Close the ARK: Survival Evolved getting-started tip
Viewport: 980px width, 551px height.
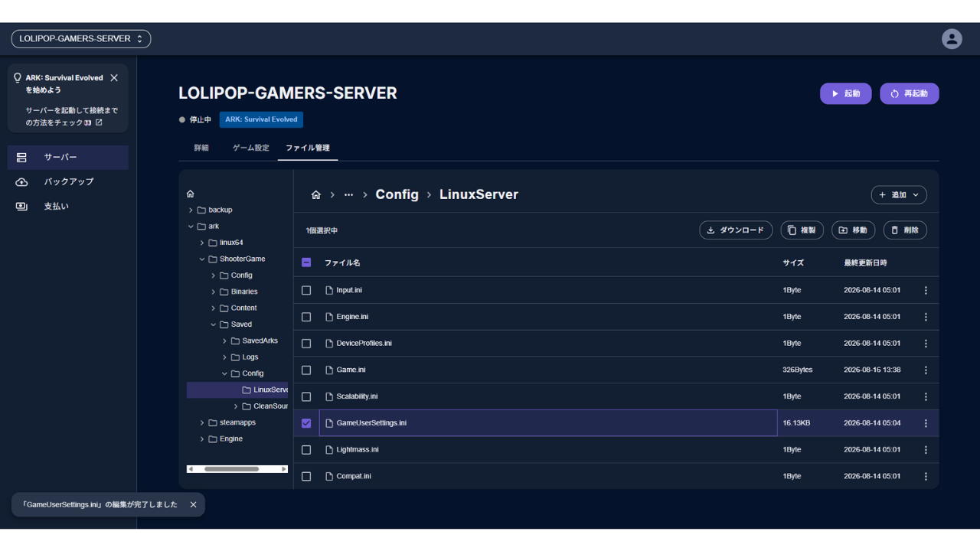pyautogui.click(x=114, y=78)
